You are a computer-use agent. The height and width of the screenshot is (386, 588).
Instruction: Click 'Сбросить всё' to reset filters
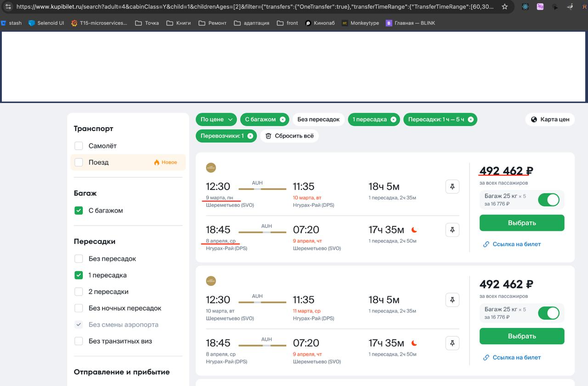pyautogui.click(x=289, y=136)
